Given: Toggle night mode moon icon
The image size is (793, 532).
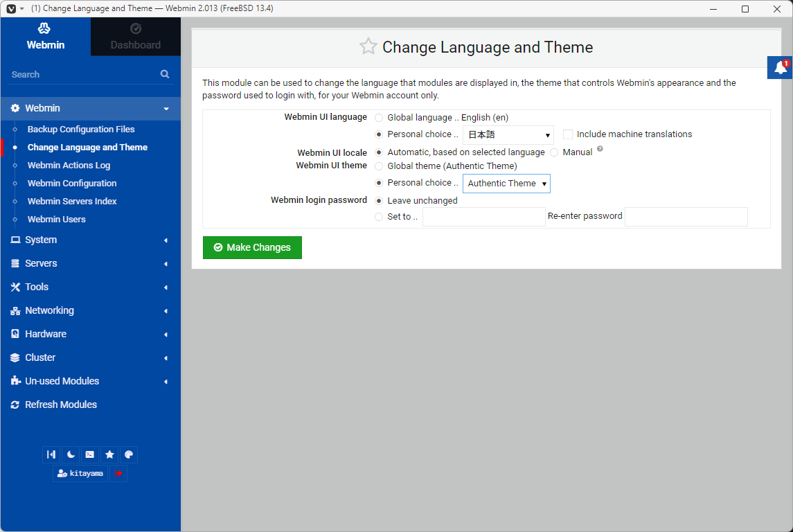Looking at the screenshot, I should point(71,454).
